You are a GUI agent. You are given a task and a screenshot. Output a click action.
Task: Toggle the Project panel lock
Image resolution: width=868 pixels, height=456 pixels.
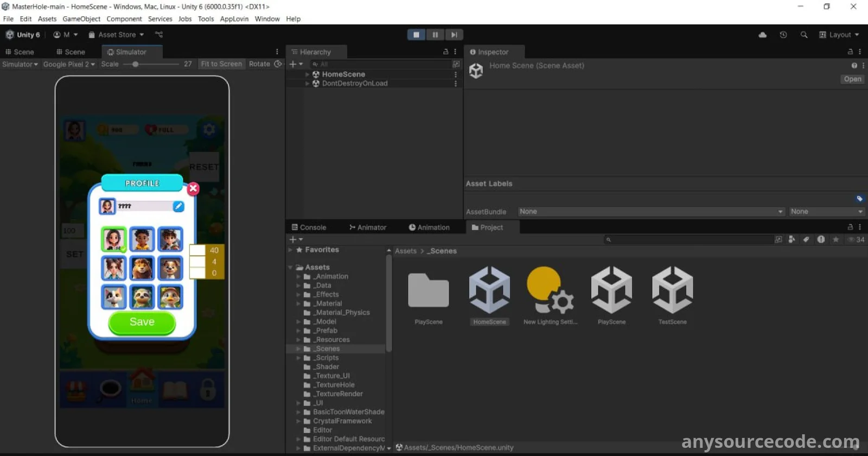click(850, 227)
